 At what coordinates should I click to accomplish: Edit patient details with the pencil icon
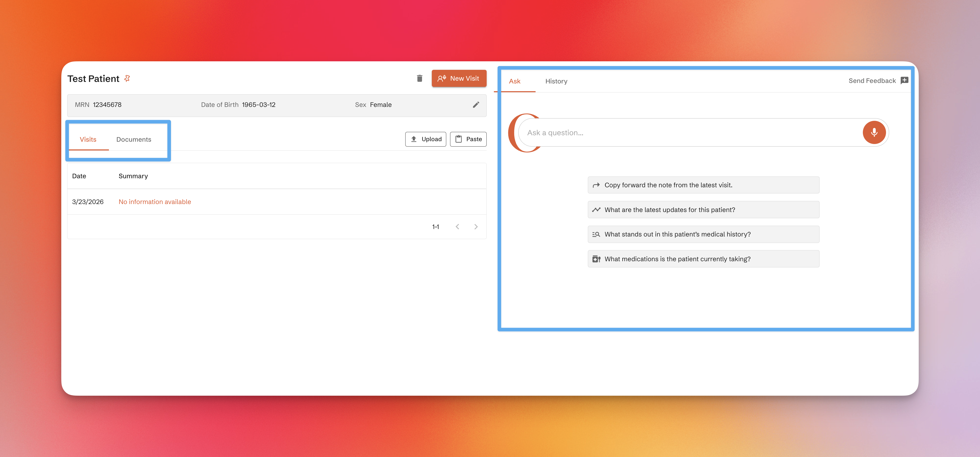(476, 105)
